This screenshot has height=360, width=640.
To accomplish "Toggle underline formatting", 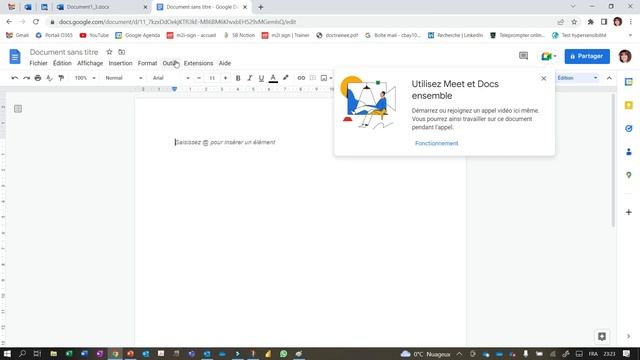I will tap(261, 78).
